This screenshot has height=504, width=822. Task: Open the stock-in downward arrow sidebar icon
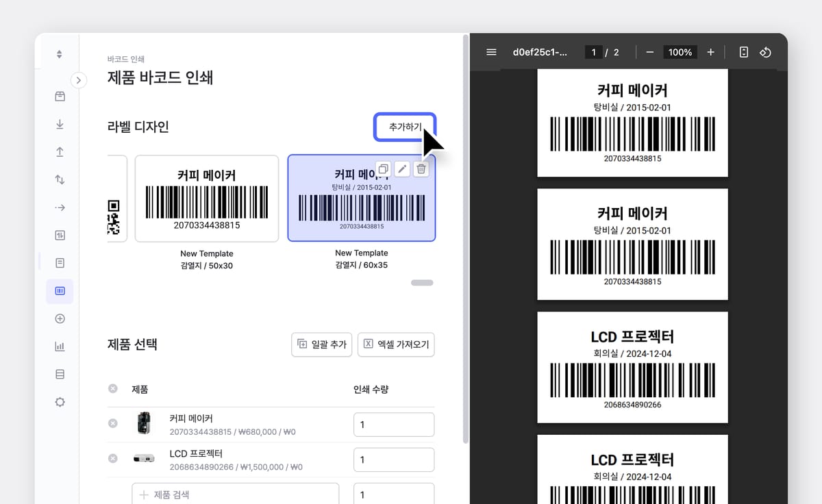pos(60,124)
